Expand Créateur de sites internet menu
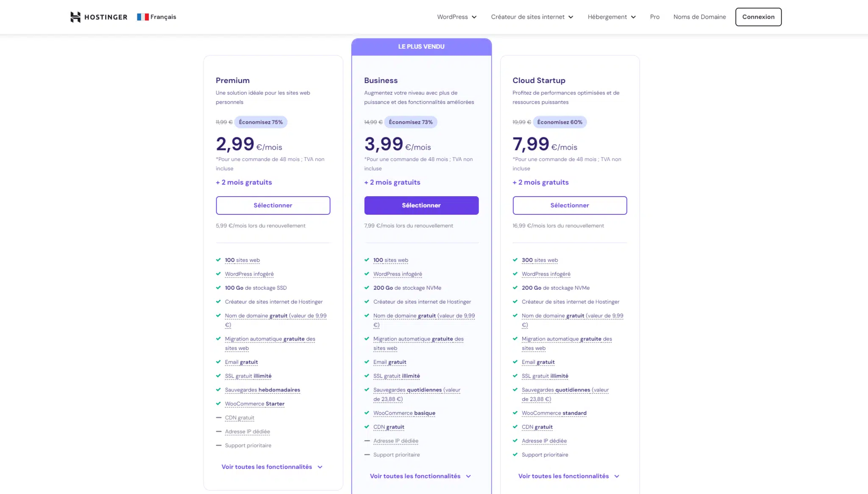 532,17
